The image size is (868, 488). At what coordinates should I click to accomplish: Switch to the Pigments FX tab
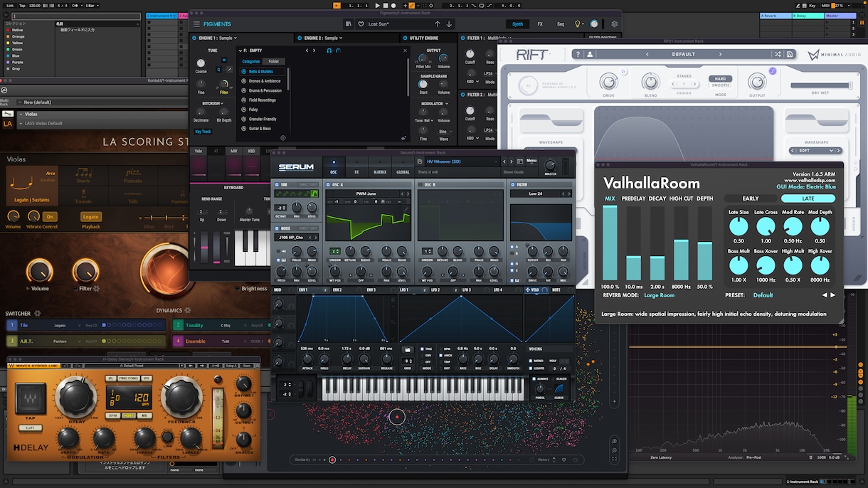click(x=540, y=24)
